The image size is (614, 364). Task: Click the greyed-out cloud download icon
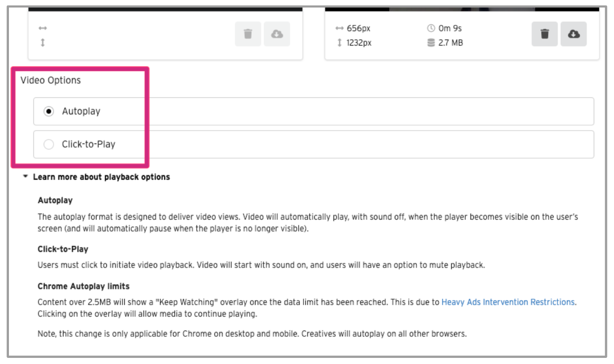click(x=277, y=34)
